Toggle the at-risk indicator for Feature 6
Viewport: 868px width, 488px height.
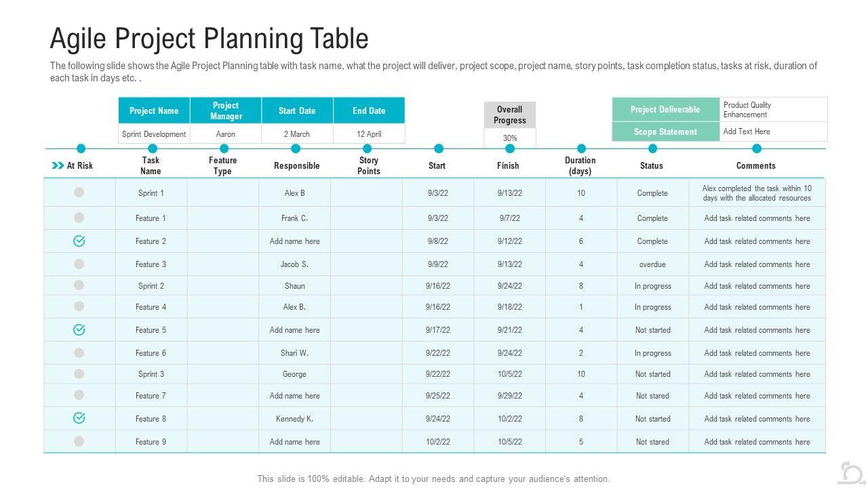79,352
